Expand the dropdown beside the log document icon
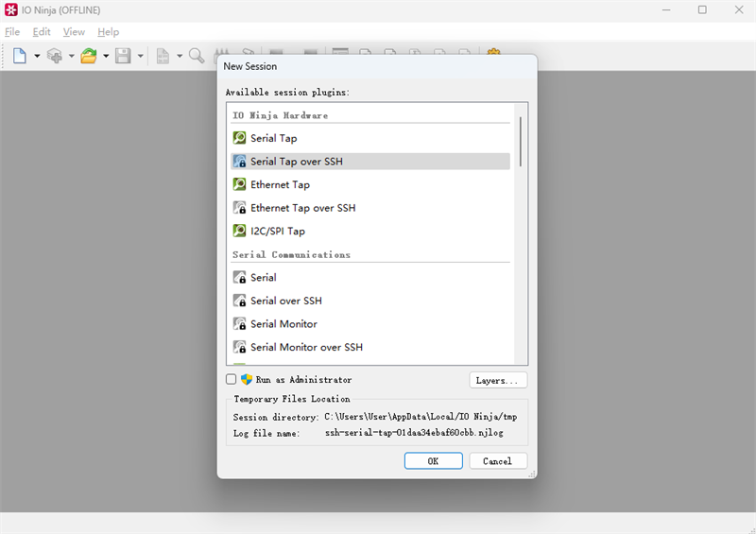 pos(180,57)
